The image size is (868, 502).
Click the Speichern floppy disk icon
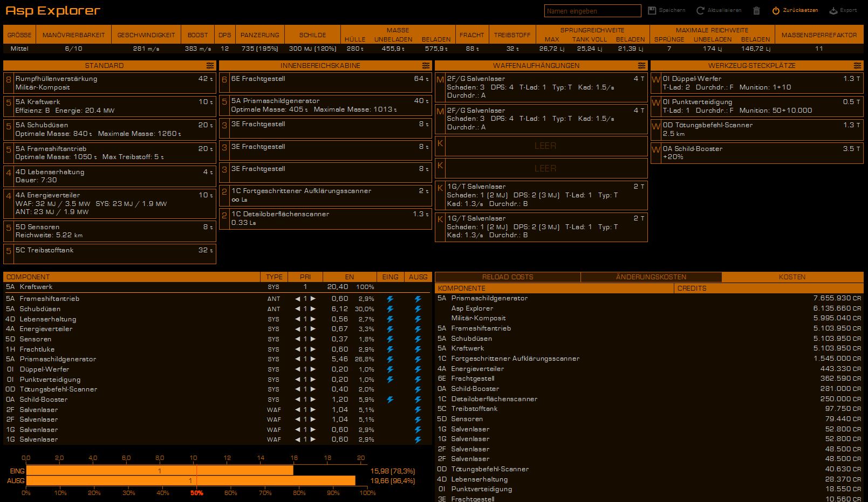click(652, 10)
